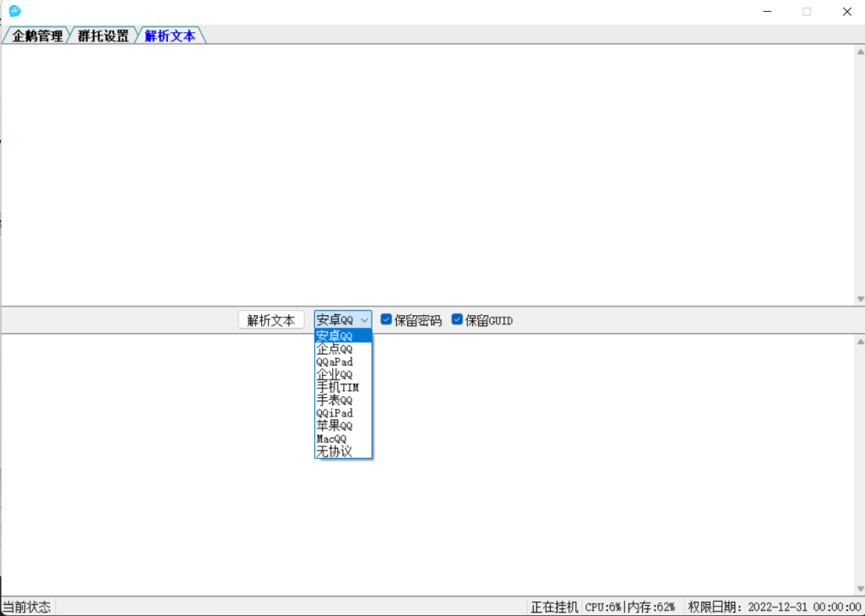
Task: Choose 苹果QQ in the dropdown
Action: [x=342, y=426]
